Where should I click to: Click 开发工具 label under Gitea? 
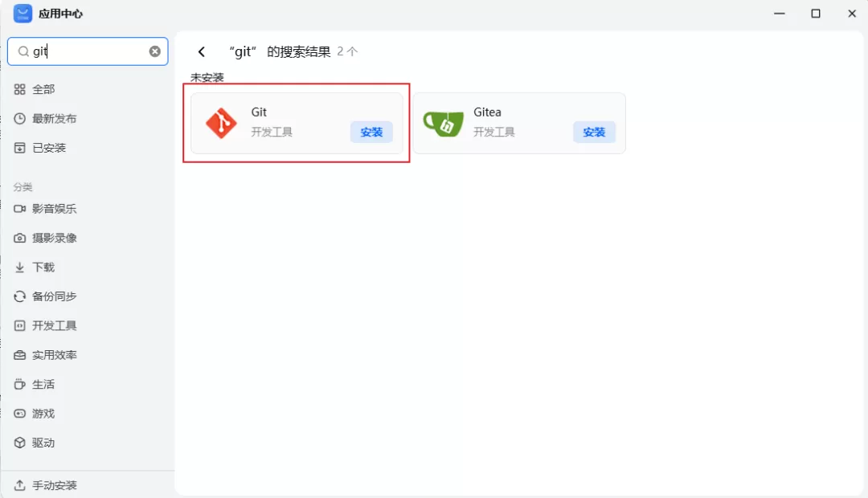tap(494, 133)
